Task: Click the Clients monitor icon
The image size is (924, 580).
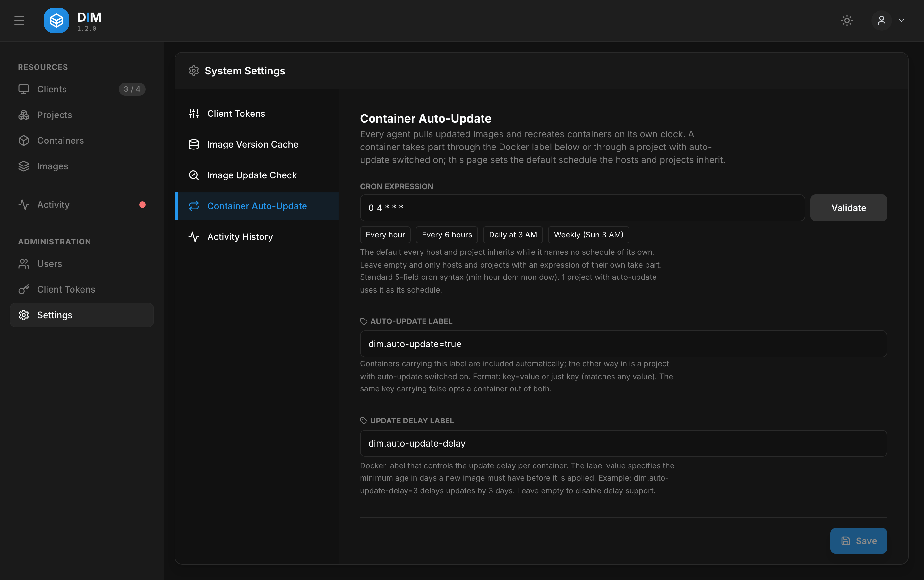Action: point(24,89)
